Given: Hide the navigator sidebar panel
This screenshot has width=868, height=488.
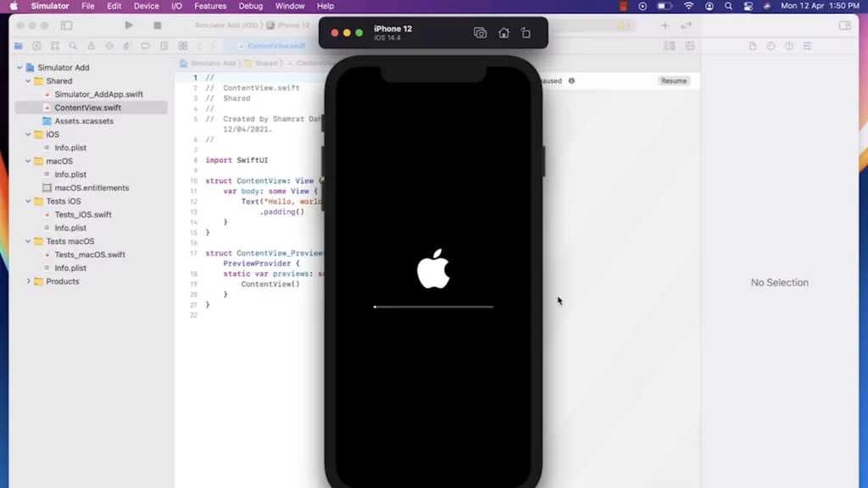Looking at the screenshot, I should tap(66, 25).
